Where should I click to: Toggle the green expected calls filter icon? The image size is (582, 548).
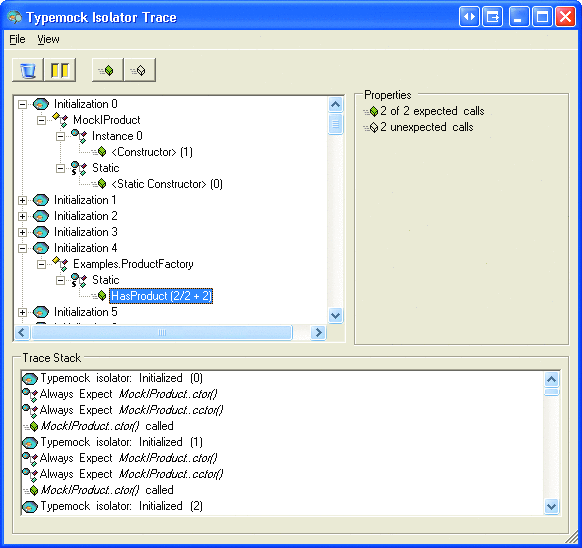coord(108,70)
